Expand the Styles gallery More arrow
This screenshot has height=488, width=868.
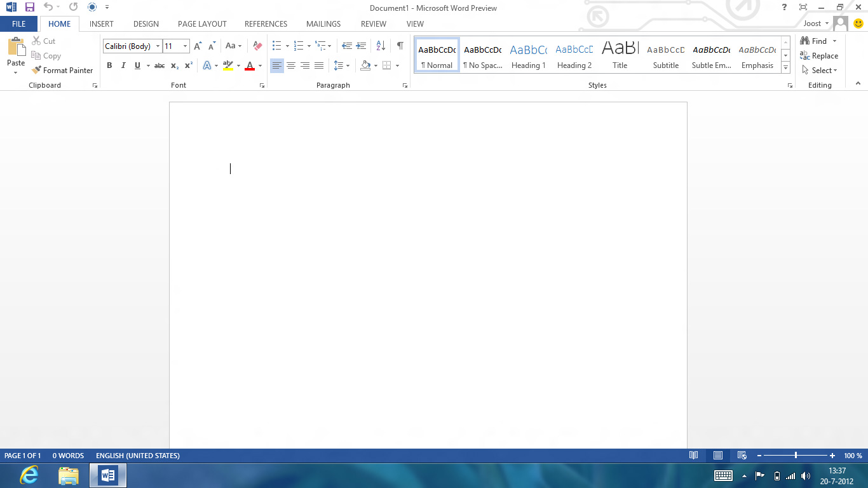tap(785, 67)
